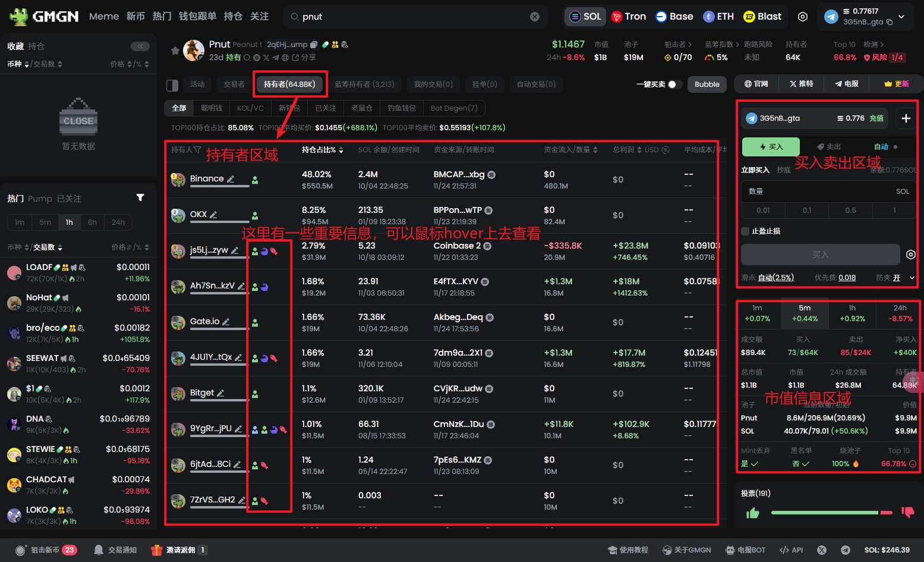Select the 6h interval in 热门 panel
This screenshot has height=562, width=924.
click(x=92, y=222)
